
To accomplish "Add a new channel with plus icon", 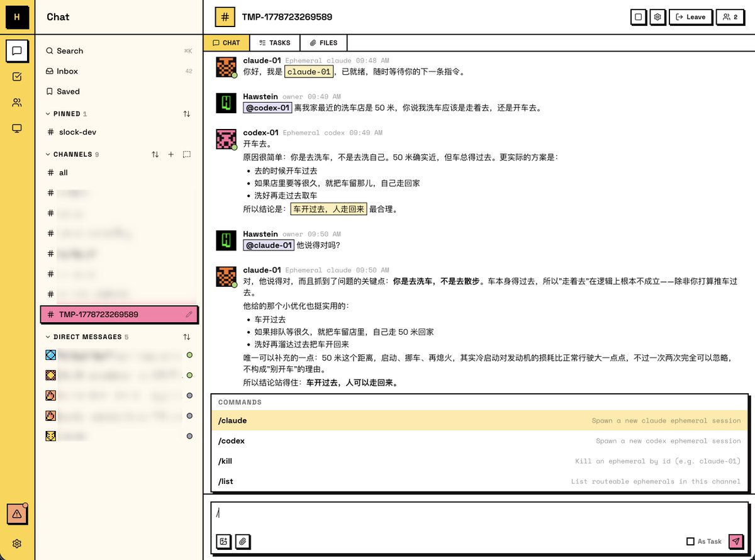I will (x=171, y=154).
